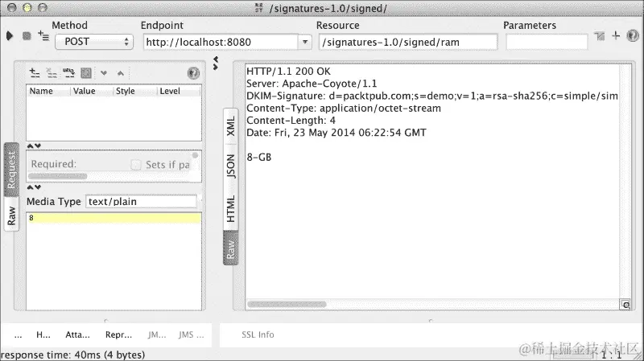
Task: Remove the selected parameter from the table
Action: click(x=52, y=73)
